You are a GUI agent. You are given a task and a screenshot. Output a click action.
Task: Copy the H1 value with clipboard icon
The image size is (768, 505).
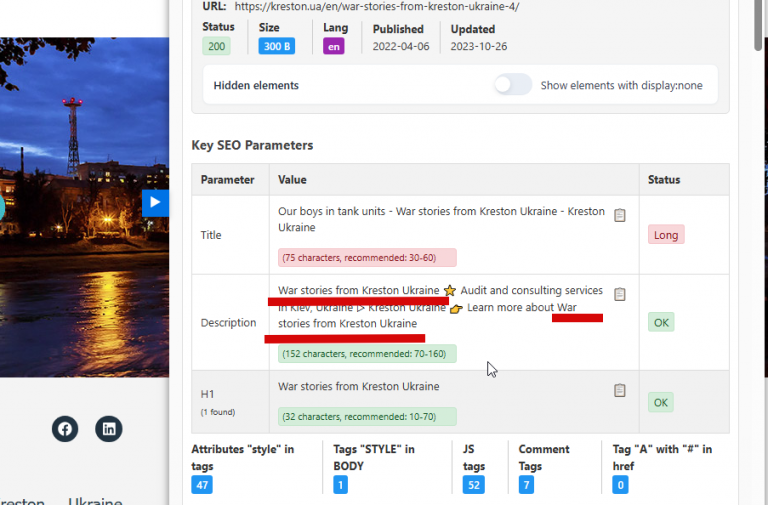pyautogui.click(x=620, y=390)
